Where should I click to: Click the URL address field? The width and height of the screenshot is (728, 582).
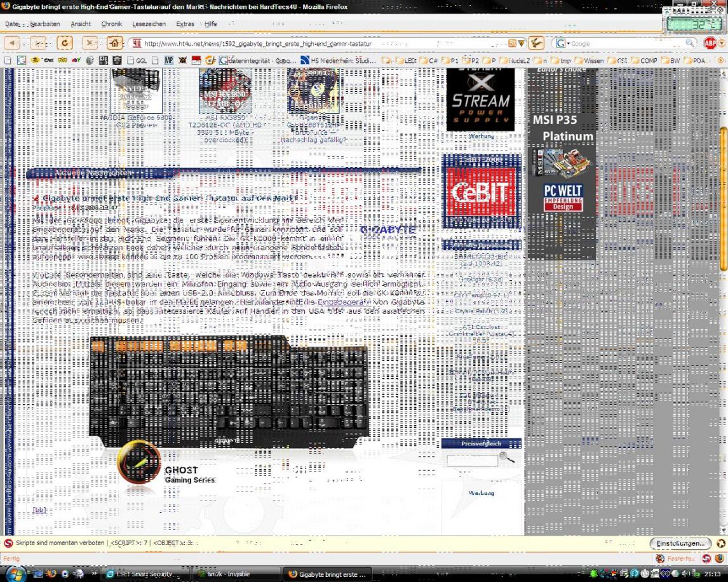click(320, 43)
